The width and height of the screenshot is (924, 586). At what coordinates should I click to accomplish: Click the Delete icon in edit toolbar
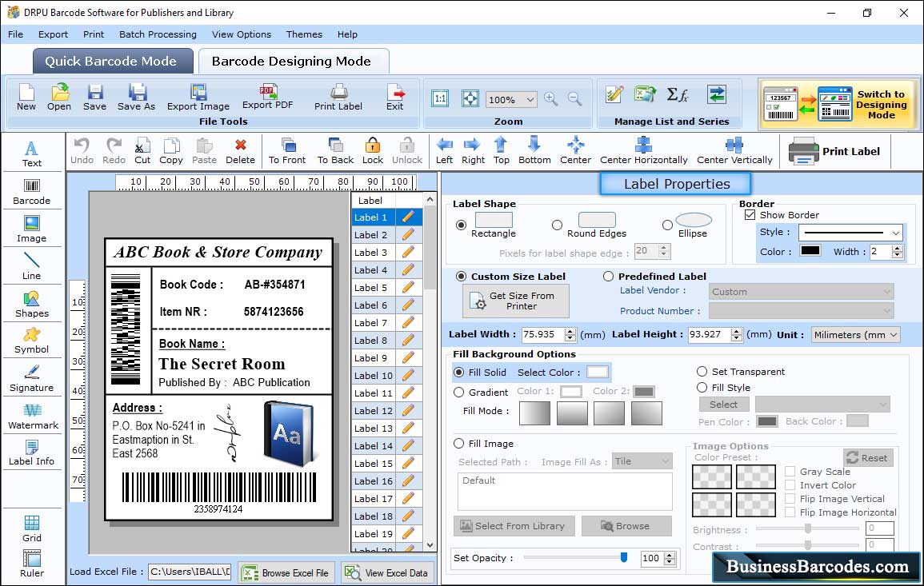[241, 151]
